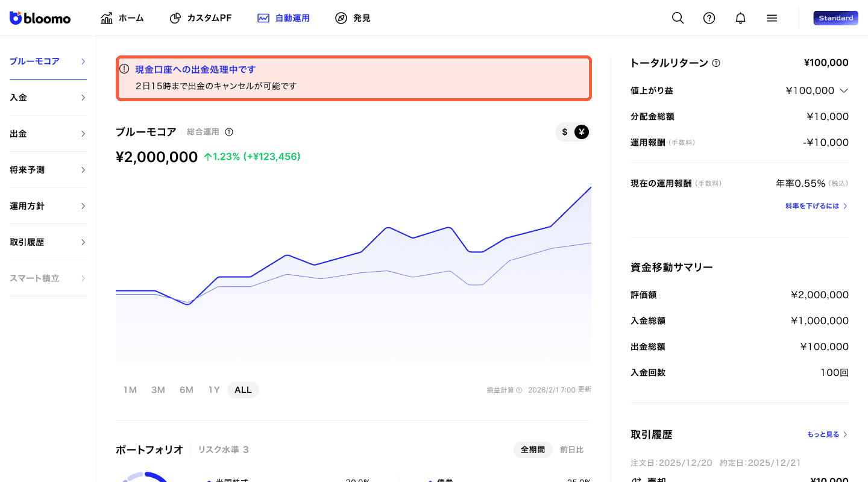Image resolution: width=868 pixels, height=482 pixels.
Task: Click the 2026/2/1 7:00 更新 timestamp
Action: [559, 390]
